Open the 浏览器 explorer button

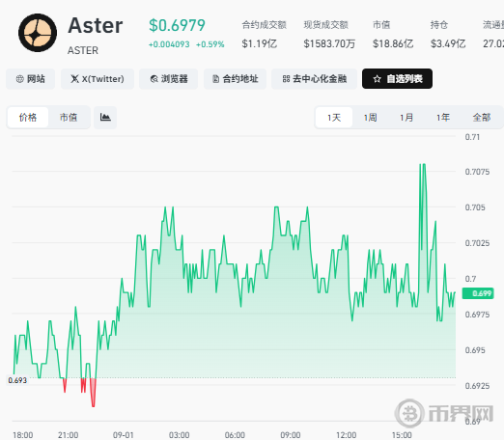[169, 79]
